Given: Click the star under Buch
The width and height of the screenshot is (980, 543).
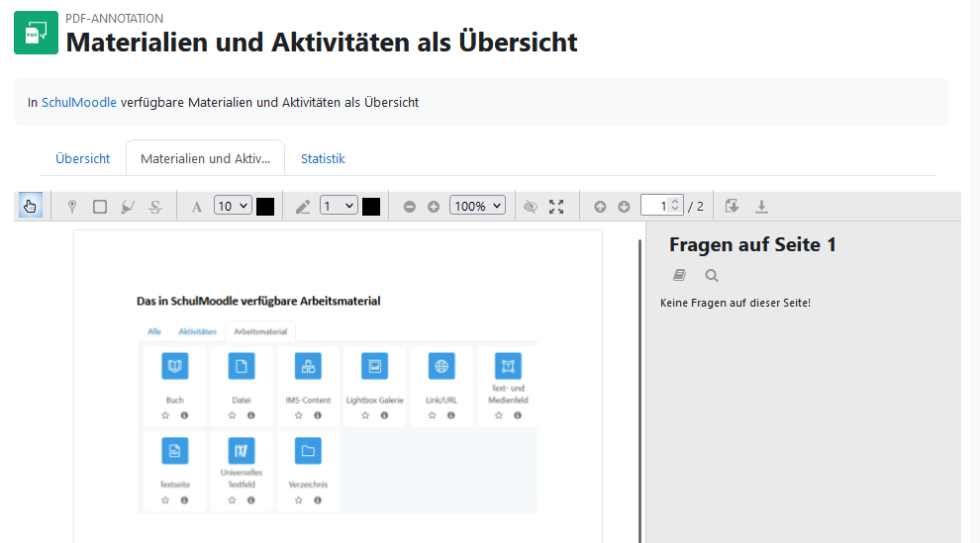Looking at the screenshot, I should [165, 415].
